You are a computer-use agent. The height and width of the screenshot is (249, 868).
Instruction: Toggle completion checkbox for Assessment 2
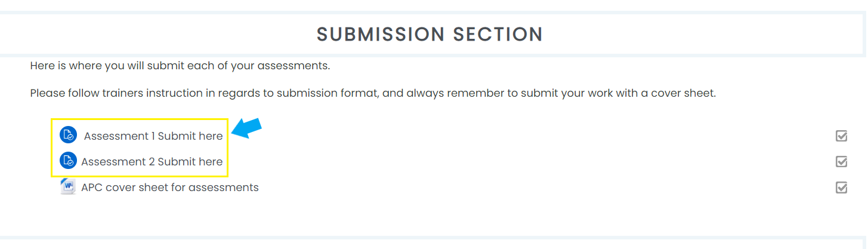pyautogui.click(x=842, y=162)
